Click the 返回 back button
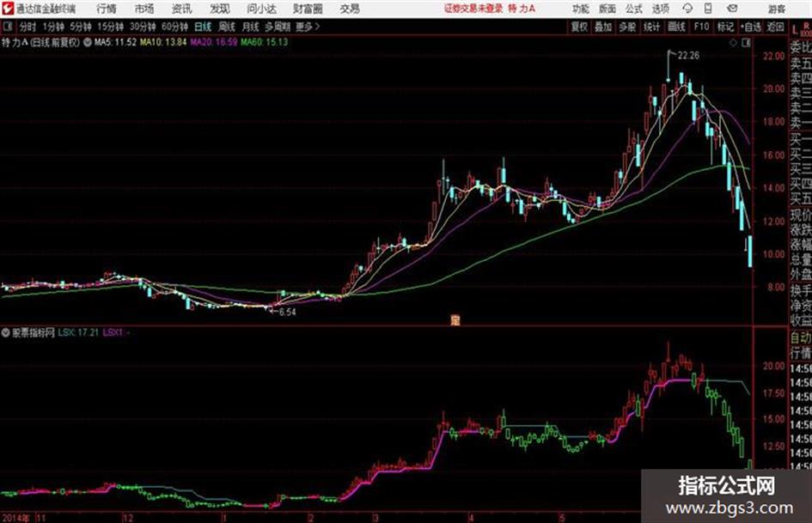 pos(775,27)
